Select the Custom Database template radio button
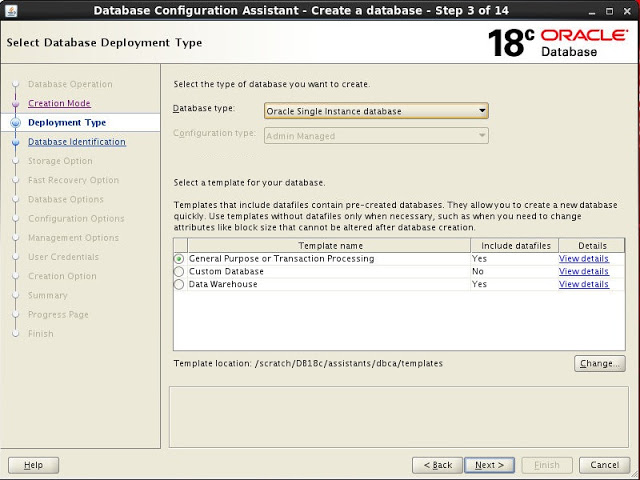 tap(179, 271)
